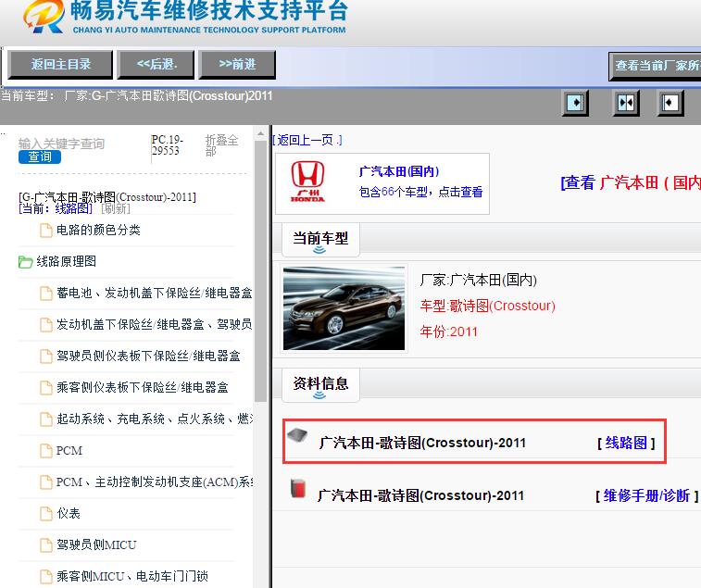Go forward with the >>前进 button
The height and width of the screenshot is (588, 701).
click(x=237, y=65)
